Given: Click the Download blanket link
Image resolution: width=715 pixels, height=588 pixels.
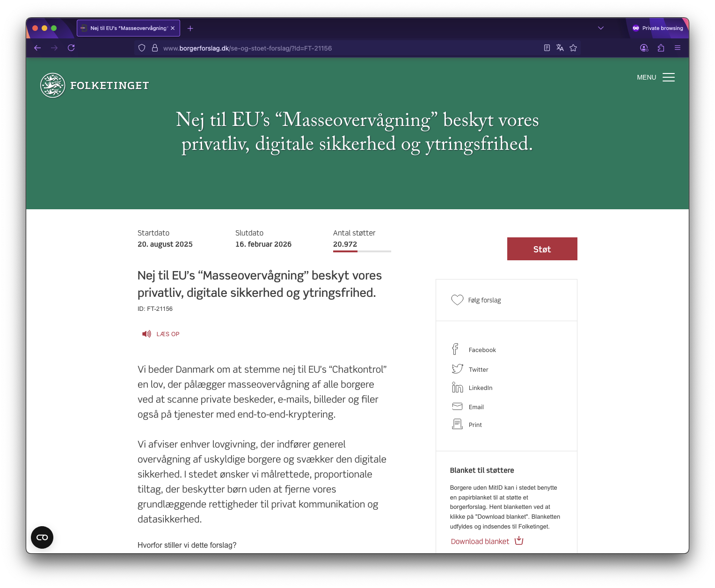Looking at the screenshot, I should [480, 541].
